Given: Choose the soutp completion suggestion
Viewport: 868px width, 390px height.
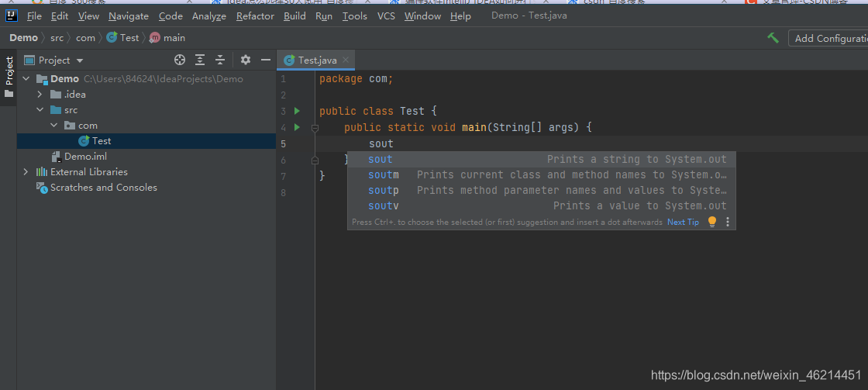Looking at the screenshot, I should [x=542, y=190].
